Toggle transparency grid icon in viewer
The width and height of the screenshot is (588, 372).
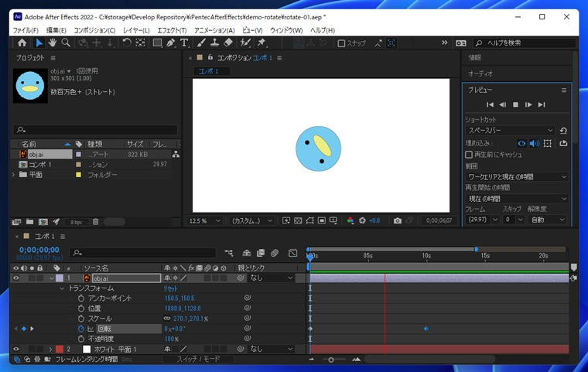298,220
